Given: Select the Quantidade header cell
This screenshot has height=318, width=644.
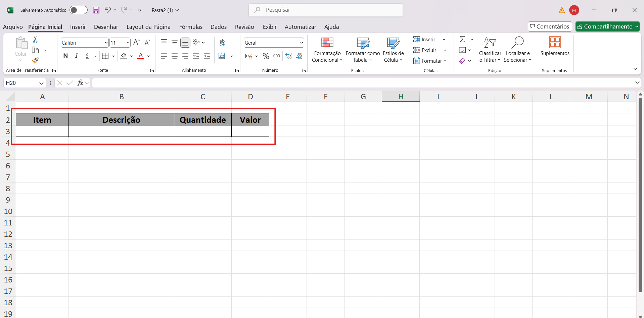Looking at the screenshot, I should point(203,120).
